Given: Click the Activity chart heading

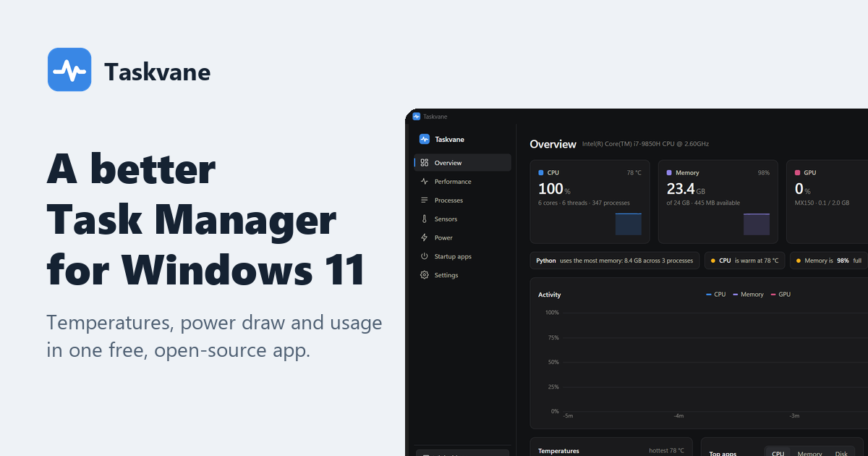Looking at the screenshot, I should pyautogui.click(x=549, y=295).
